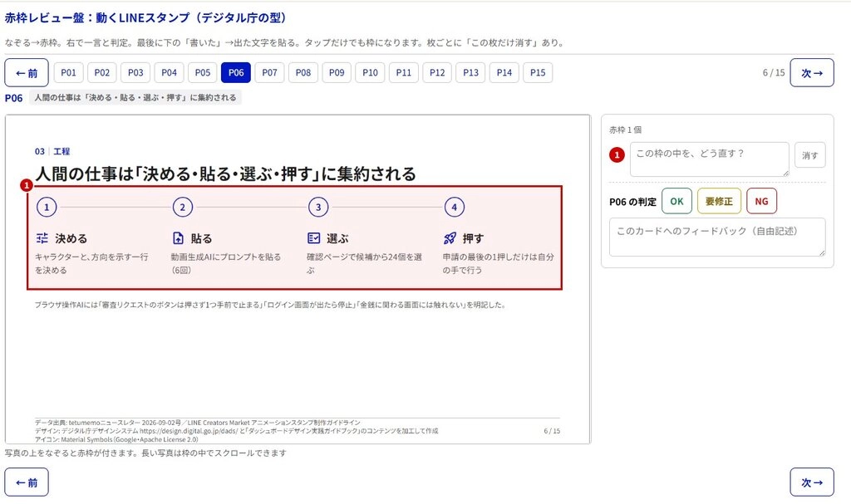851x504 pixels.
Task: Click the 03 | 工程 section label
Action: pyautogui.click(x=52, y=151)
